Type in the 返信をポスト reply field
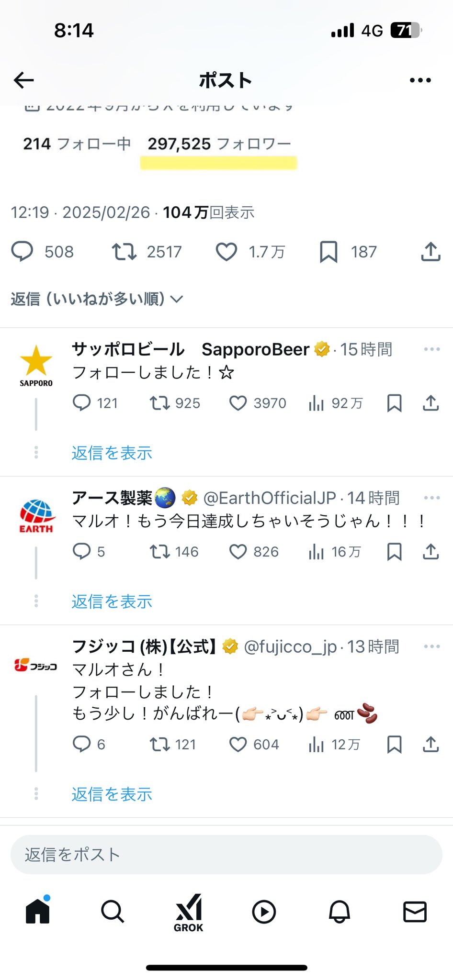The width and height of the screenshot is (453, 980). 226,855
